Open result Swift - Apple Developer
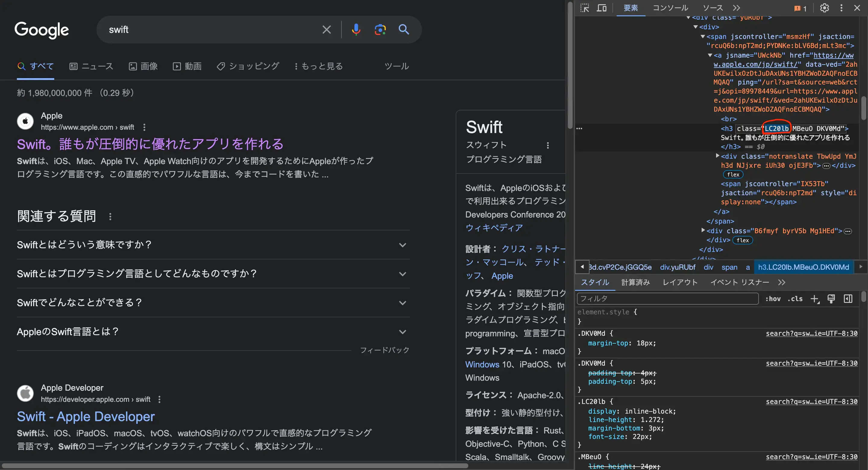This screenshot has width=868, height=470. click(x=86, y=416)
